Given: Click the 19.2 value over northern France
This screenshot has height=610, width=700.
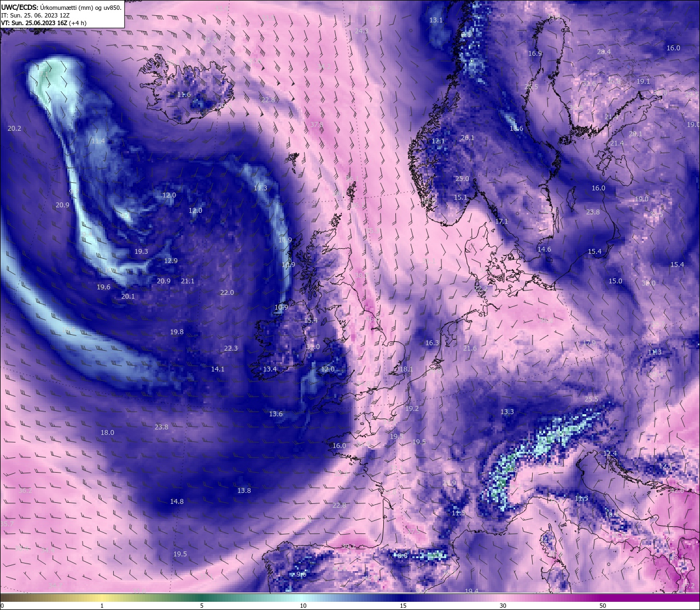Looking at the screenshot, I should click(x=412, y=409).
